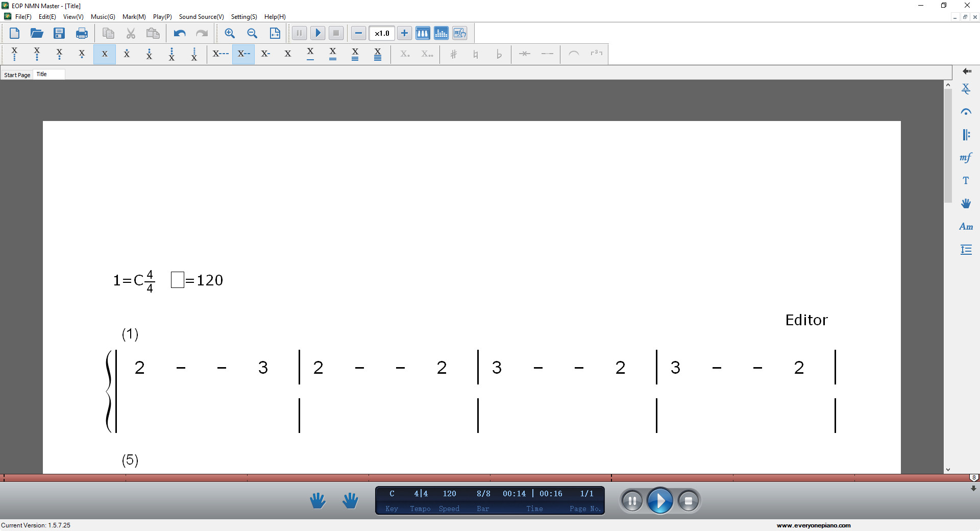Toggle the virtual keyboard display in the toolbar
Viewport: 980px width, 531px height.
(423, 33)
